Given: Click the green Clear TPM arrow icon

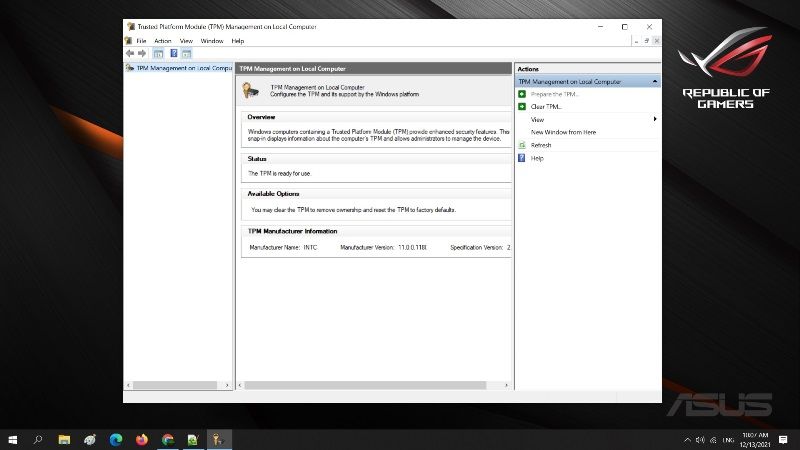Looking at the screenshot, I should point(522,107).
